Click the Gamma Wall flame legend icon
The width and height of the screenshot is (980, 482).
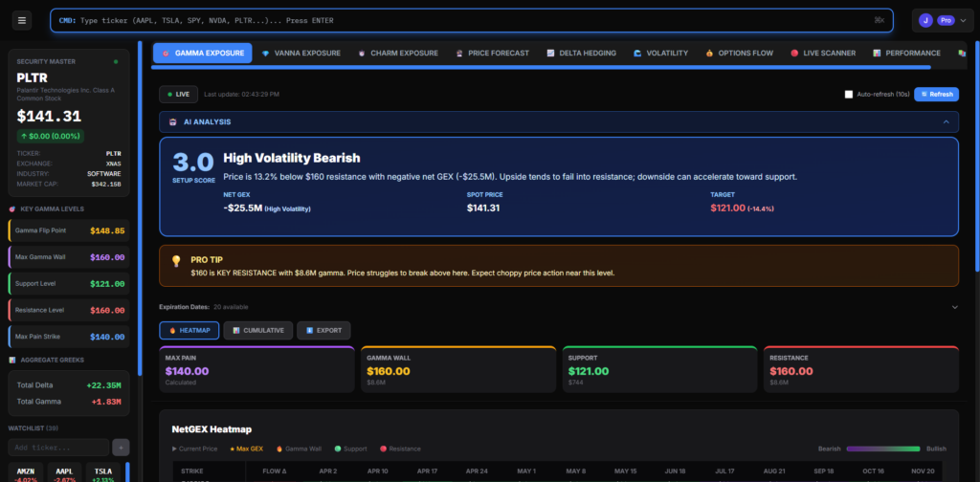(278, 449)
